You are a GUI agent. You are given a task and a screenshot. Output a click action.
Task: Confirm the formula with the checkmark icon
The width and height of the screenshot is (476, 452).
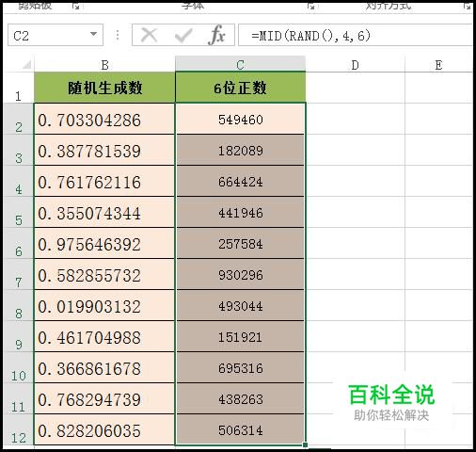[x=183, y=36]
